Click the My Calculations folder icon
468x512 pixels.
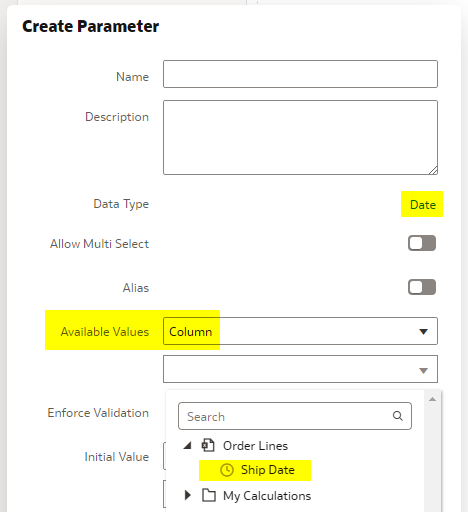(x=209, y=495)
